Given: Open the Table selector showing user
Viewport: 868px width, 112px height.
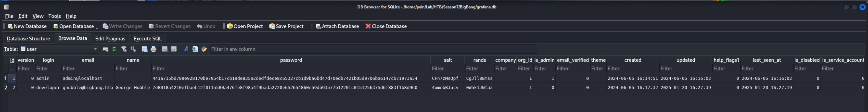Looking at the screenshot, I should [59, 49].
